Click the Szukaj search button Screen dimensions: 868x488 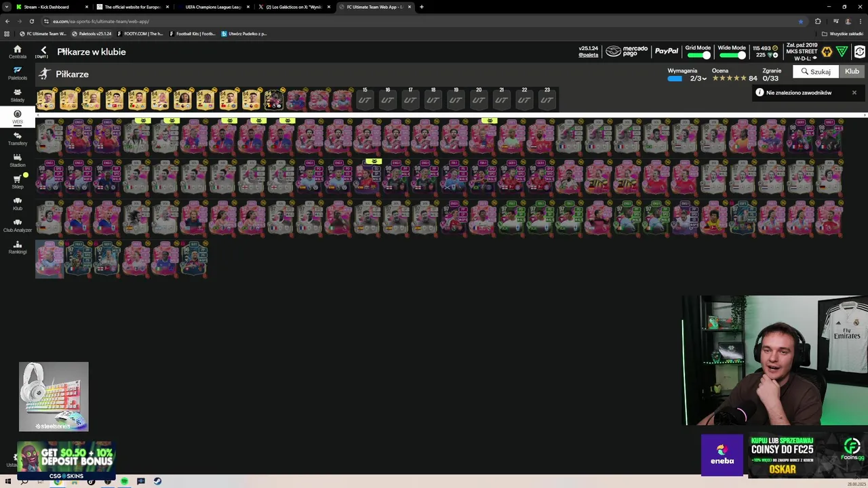point(815,72)
